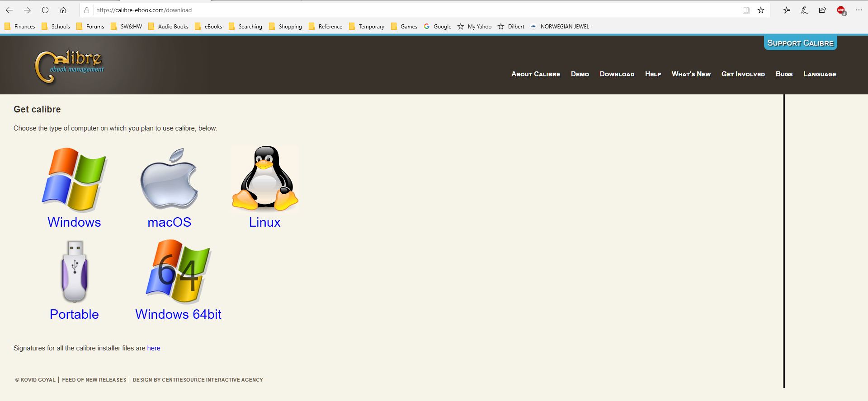
Task: Open the My Yahoo bookmark
Action: point(474,27)
